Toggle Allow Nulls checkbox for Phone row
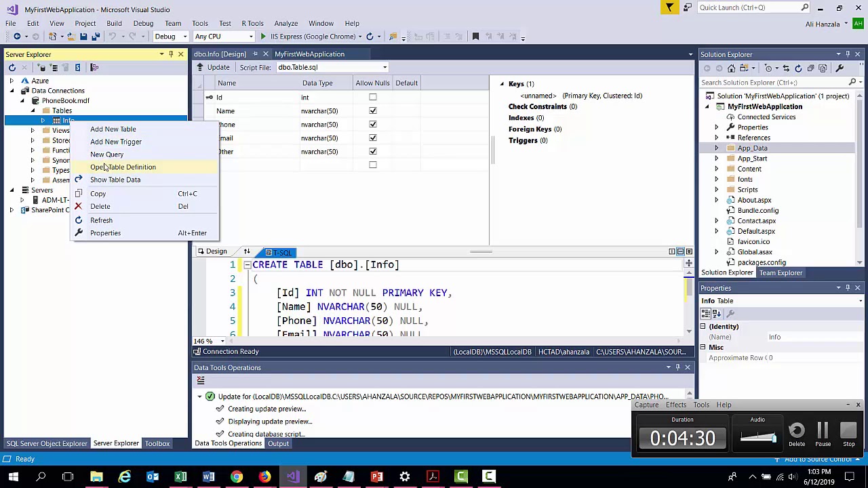Screen dimensions: 868x488 pyautogui.click(x=372, y=124)
